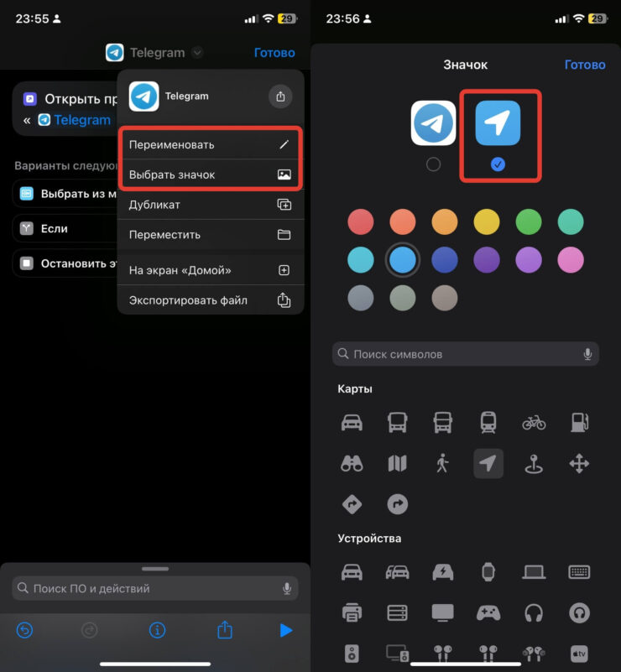The width and height of the screenshot is (621, 672).
Task: Choose the binoculars symbol
Action: click(352, 463)
